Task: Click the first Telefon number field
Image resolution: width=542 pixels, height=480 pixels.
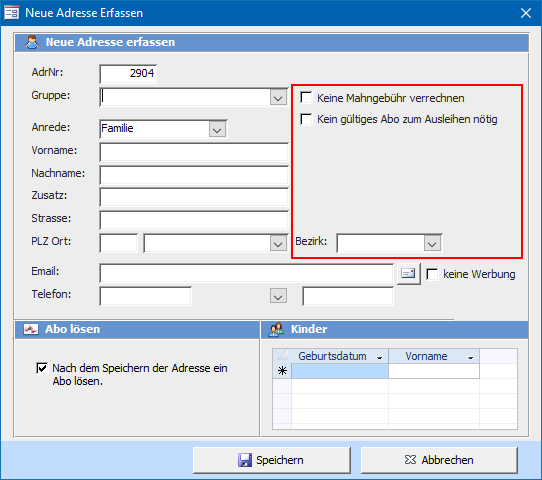Action: click(x=146, y=296)
